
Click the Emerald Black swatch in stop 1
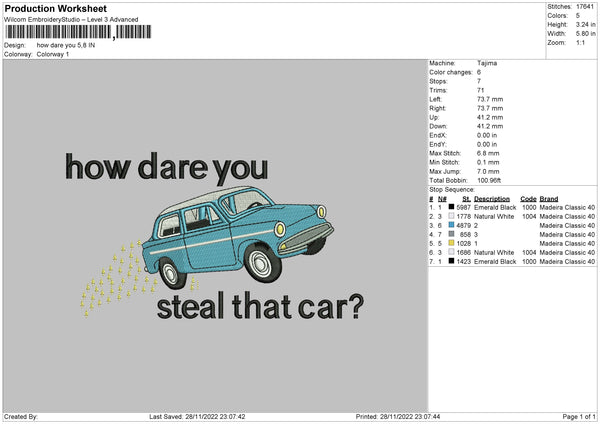pos(452,207)
